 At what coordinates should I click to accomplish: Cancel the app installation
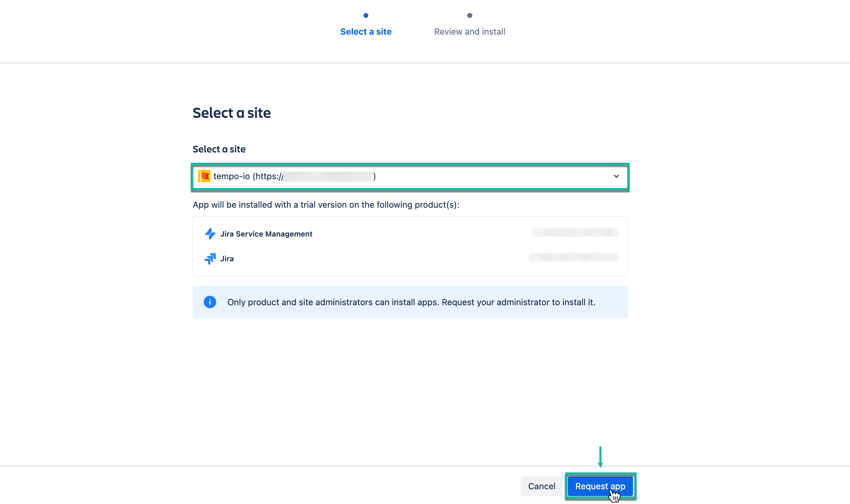(x=541, y=486)
